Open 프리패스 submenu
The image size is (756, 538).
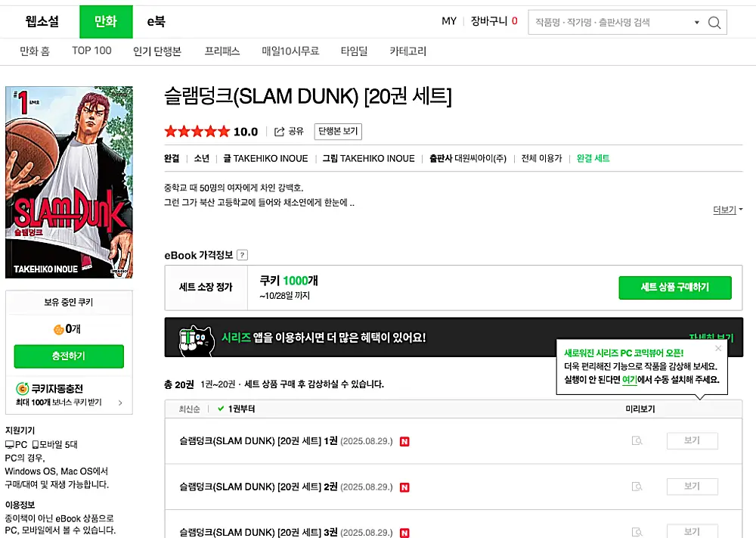pos(222,51)
